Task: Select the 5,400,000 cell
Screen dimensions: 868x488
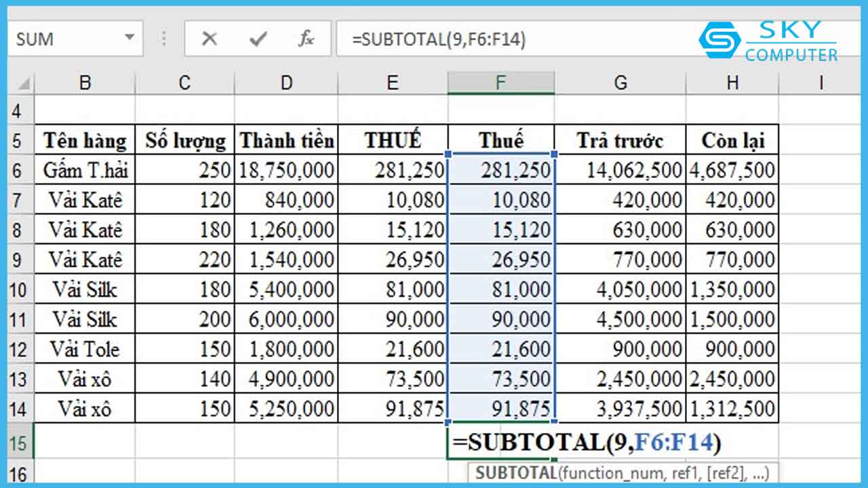Action: click(286, 289)
